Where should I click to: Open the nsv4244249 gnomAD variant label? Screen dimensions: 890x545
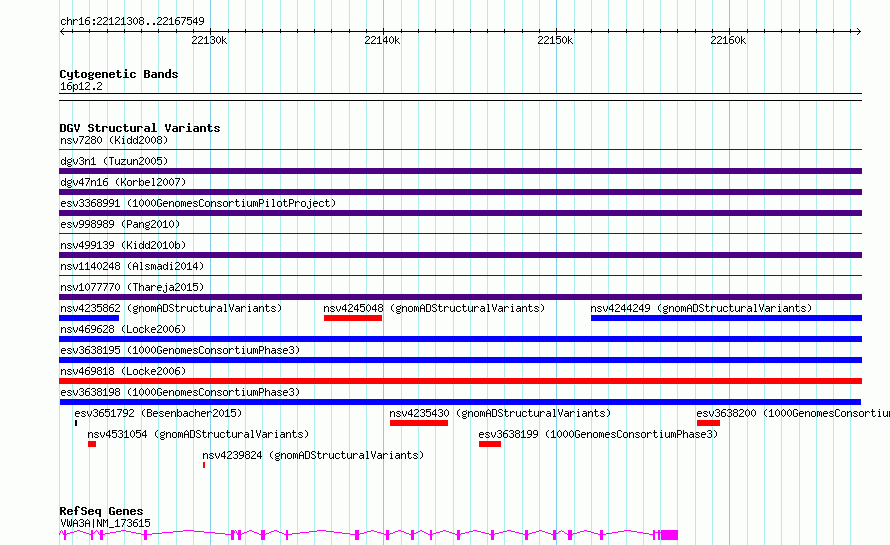(x=702, y=308)
